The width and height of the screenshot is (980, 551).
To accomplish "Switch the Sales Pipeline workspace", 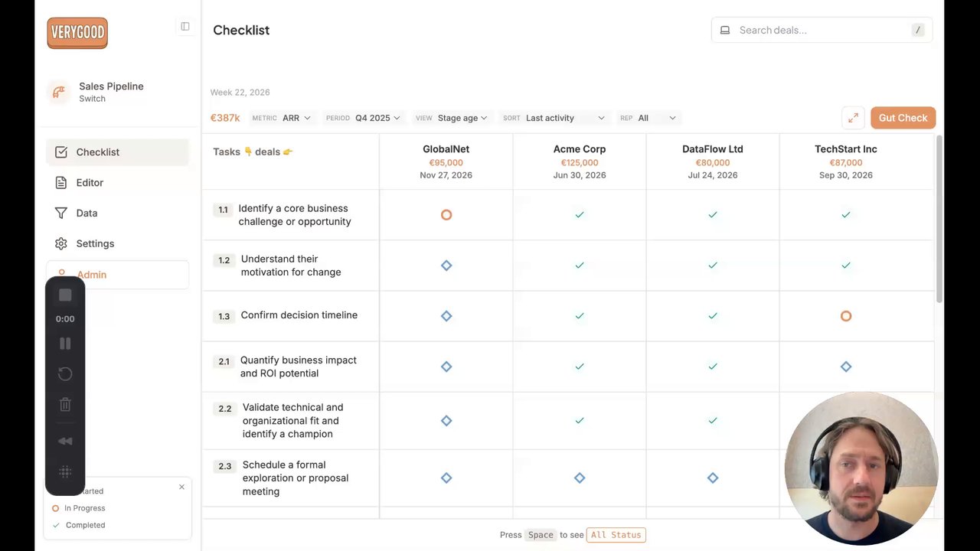I will click(x=111, y=92).
